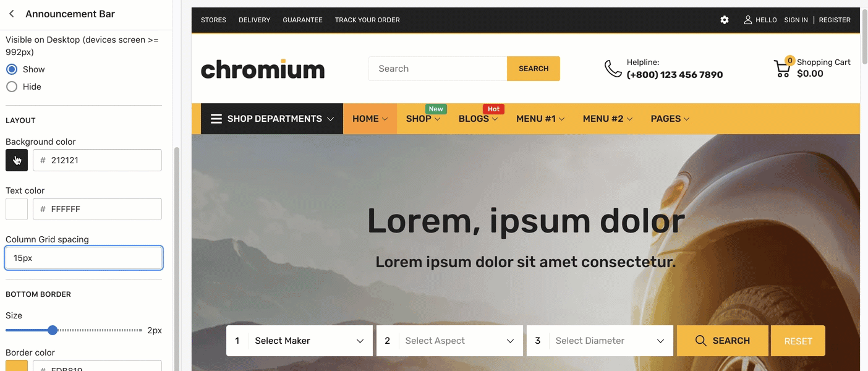Click the bottom border Size slider handle
Screen dimensions: 868x371
[53, 330]
